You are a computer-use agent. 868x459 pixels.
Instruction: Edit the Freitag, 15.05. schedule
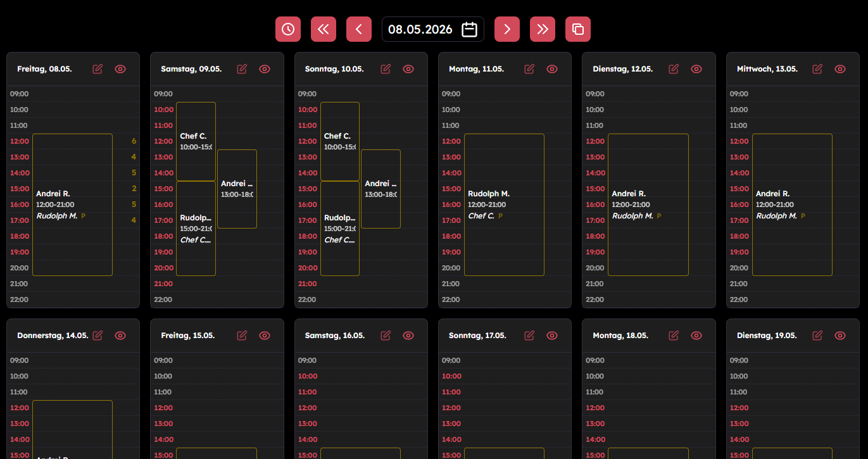point(242,336)
